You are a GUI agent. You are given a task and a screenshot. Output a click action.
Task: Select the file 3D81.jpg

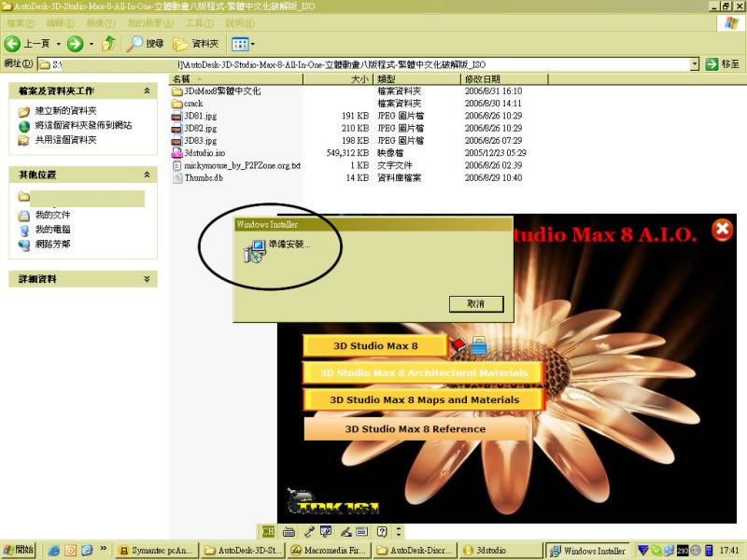(x=194, y=116)
